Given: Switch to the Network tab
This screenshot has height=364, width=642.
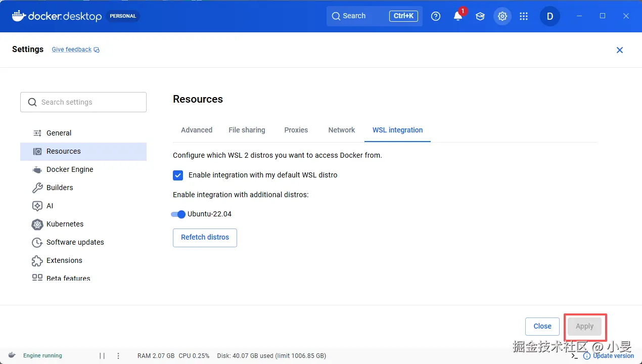Looking at the screenshot, I should pos(342,130).
